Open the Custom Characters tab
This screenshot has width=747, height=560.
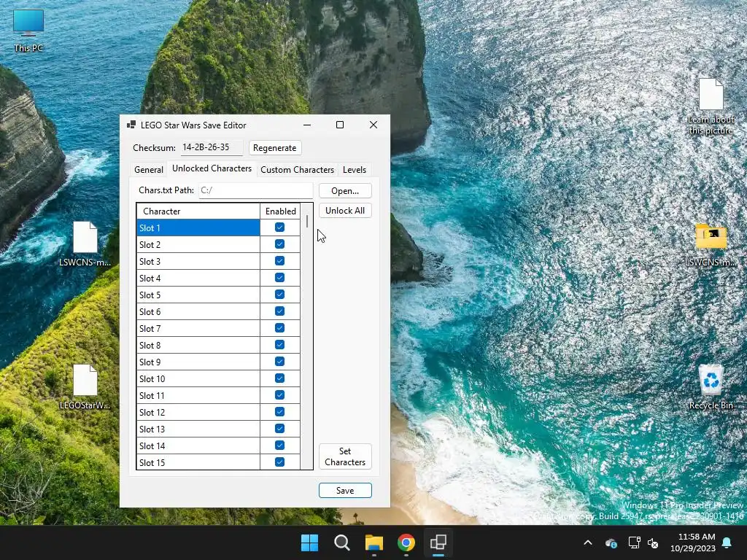tap(298, 169)
